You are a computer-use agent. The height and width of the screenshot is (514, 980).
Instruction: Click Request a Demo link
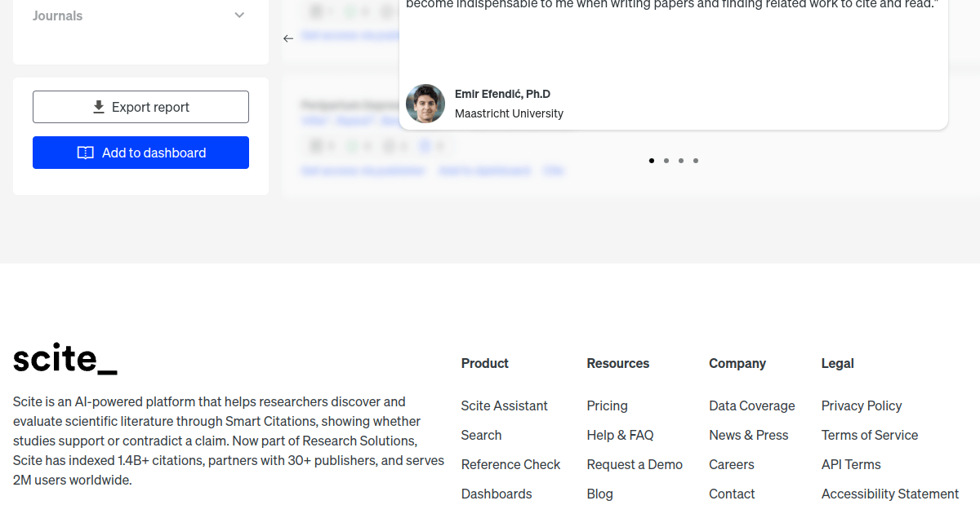click(635, 464)
